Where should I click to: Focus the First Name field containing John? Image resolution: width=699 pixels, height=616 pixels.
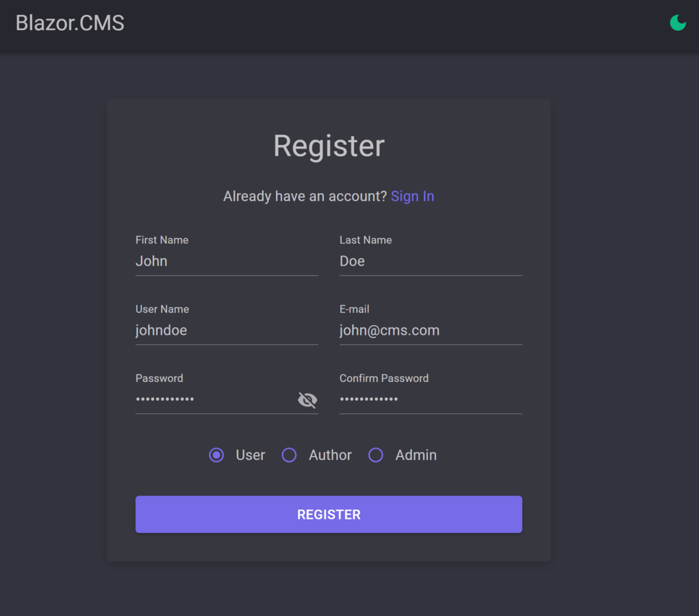226,261
